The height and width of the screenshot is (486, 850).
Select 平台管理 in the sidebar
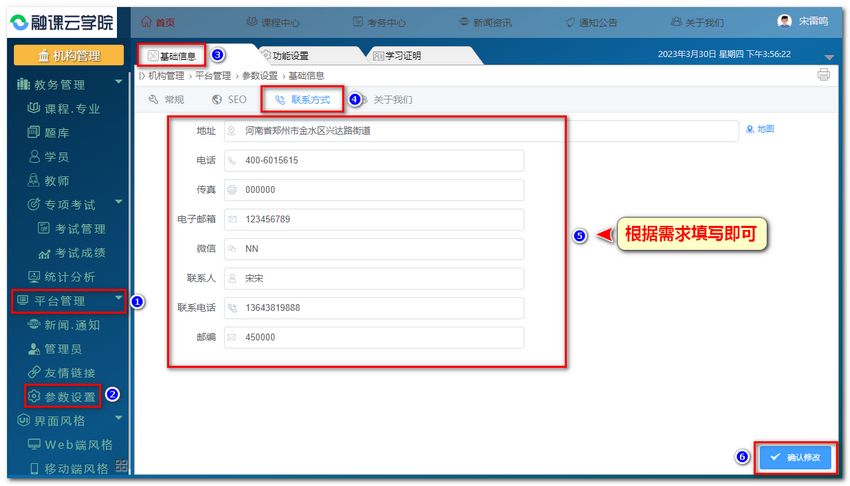59,301
